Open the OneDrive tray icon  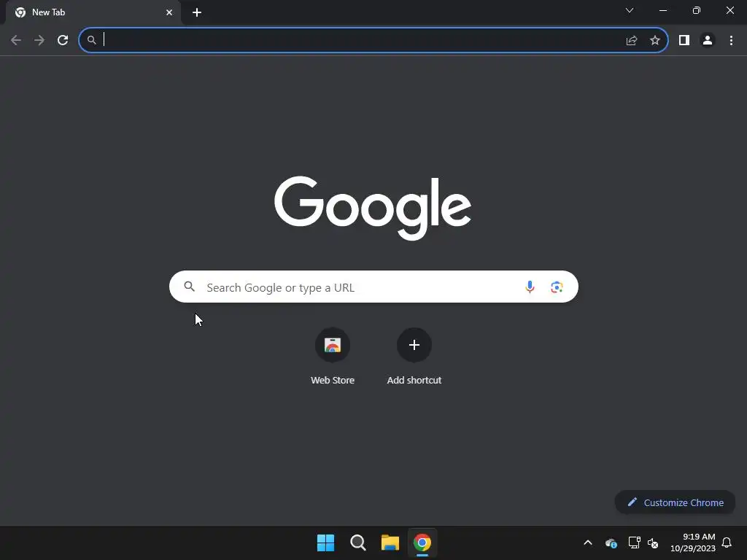click(x=611, y=542)
